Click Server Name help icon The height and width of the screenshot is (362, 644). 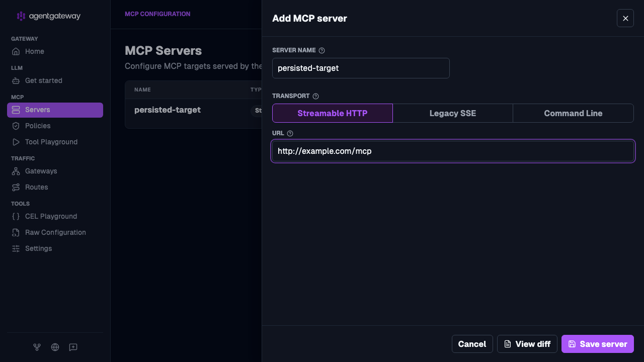tap(322, 50)
